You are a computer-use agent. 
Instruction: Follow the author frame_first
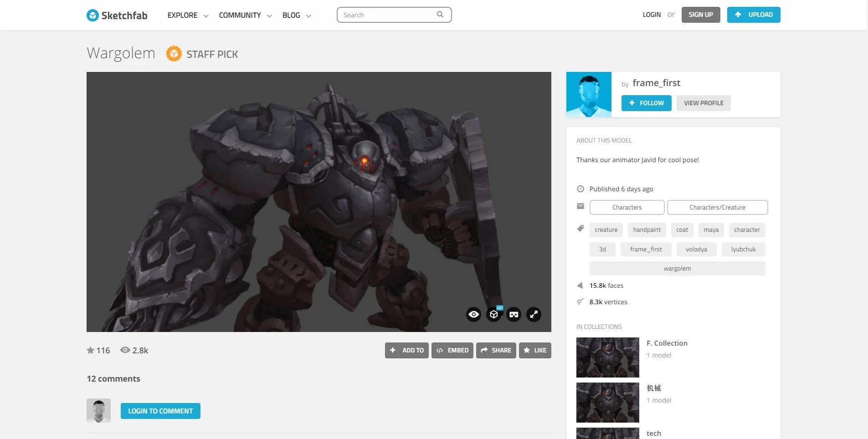(646, 103)
